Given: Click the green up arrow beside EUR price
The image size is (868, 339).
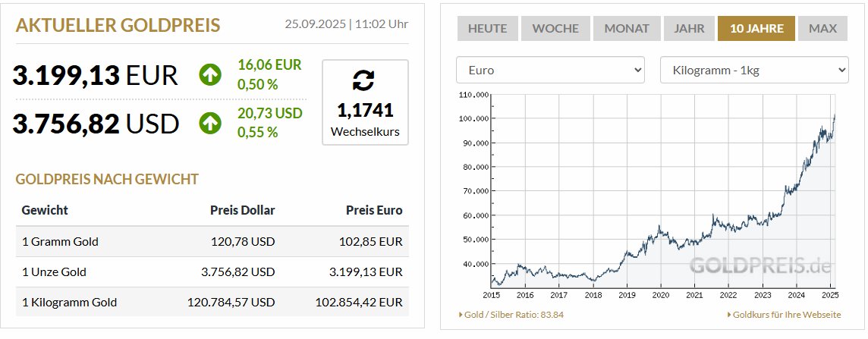Looking at the screenshot, I should point(210,74).
